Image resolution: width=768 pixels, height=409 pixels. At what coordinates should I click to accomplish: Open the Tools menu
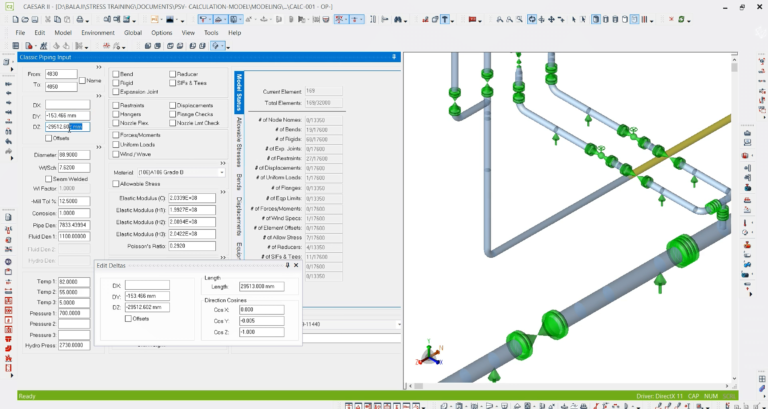coord(211,33)
